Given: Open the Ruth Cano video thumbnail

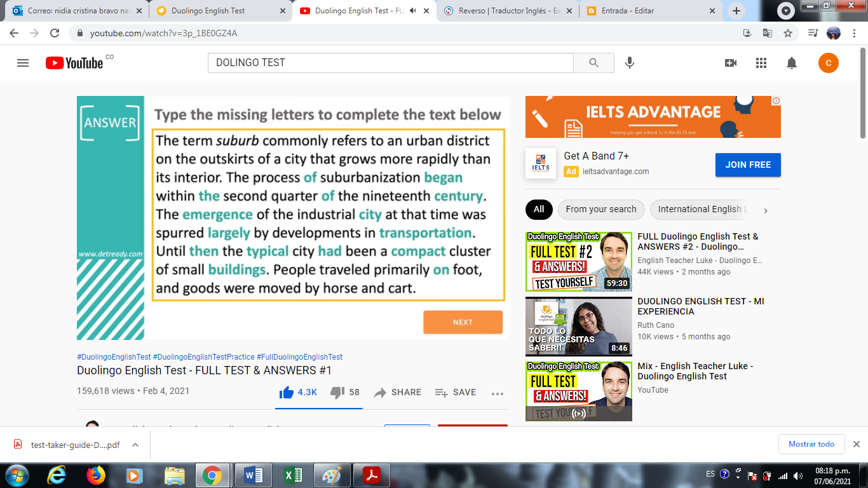Looking at the screenshot, I should [x=579, y=327].
